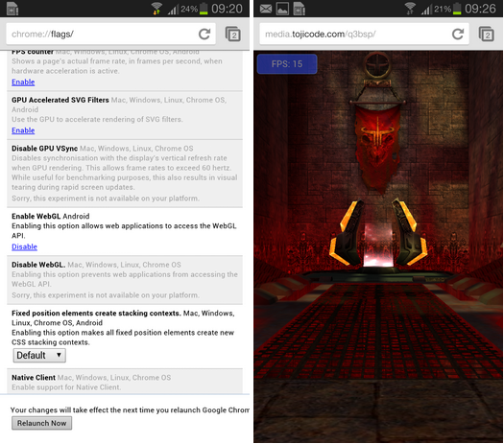Screen dimensions: 504x444
Task: Open tab switcher on flags screen
Action: click(x=233, y=34)
